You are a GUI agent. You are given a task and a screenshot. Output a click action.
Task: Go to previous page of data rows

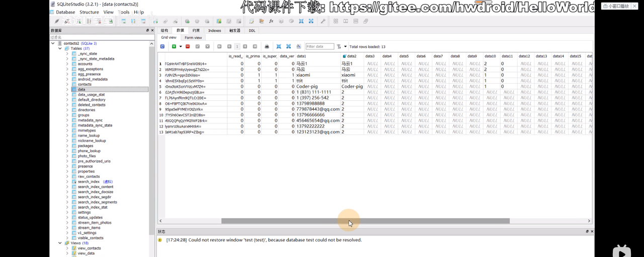[229, 46]
